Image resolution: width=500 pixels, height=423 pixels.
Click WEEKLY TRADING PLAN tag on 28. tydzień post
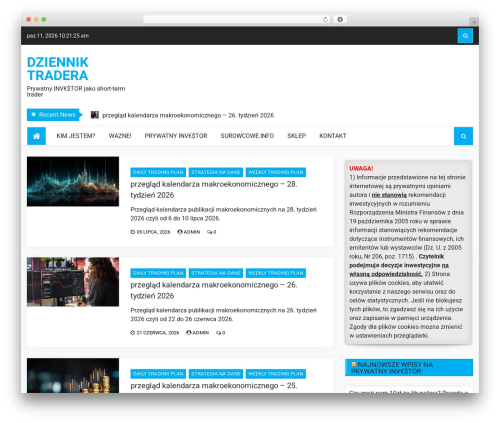pyautogui.click(x=276, y=172)
